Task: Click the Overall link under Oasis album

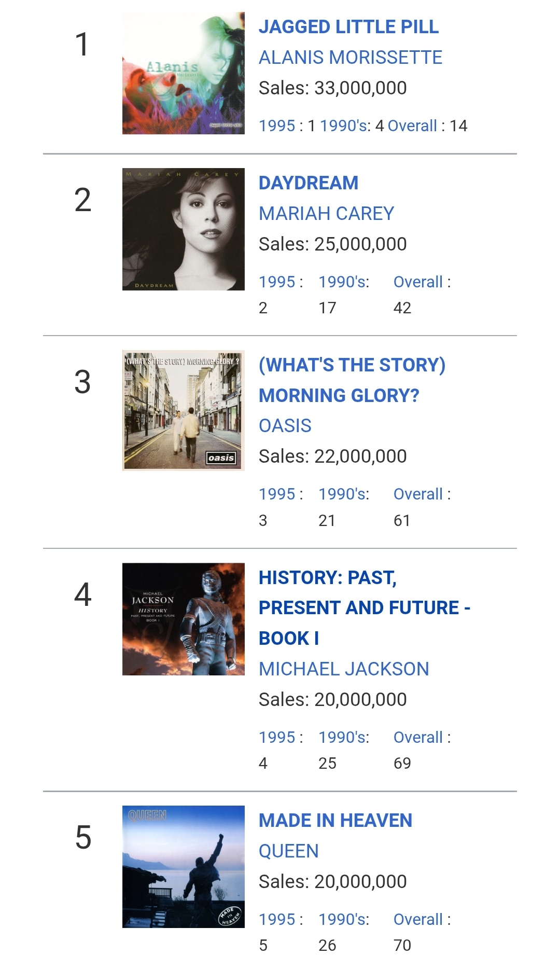Action: (x=418, y=494)
